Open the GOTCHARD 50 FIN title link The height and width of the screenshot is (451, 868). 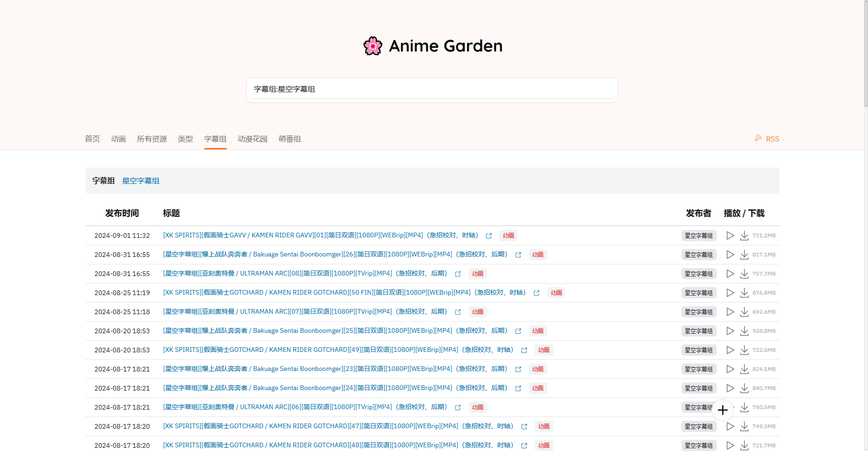pyautogui.click(x=345, y=293)
